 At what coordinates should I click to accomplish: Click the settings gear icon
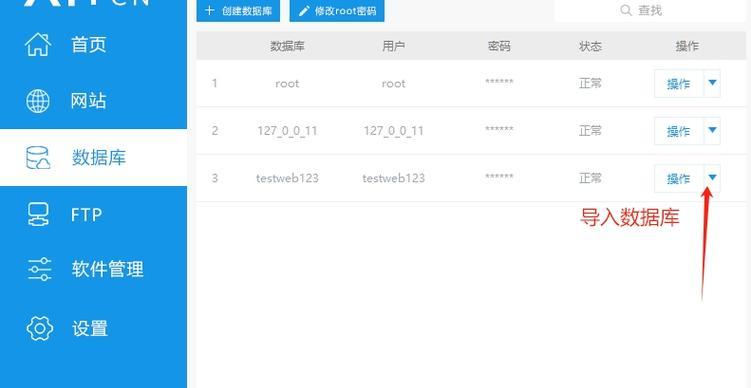(x=40, y=329)
